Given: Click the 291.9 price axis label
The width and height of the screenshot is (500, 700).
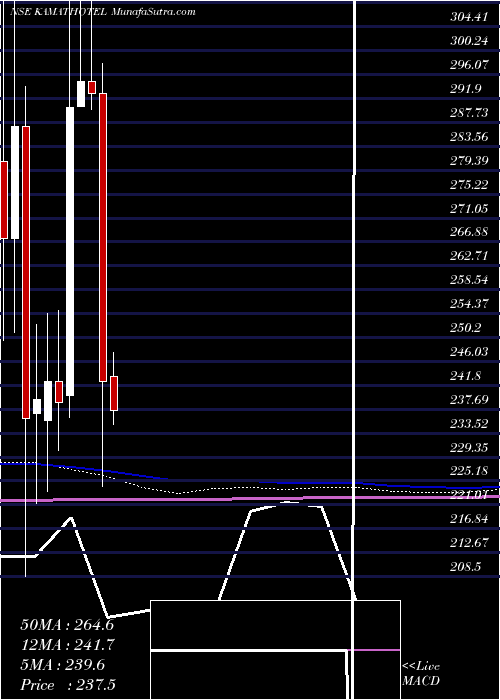Looking at the screenshot, I should pos(466,89).
